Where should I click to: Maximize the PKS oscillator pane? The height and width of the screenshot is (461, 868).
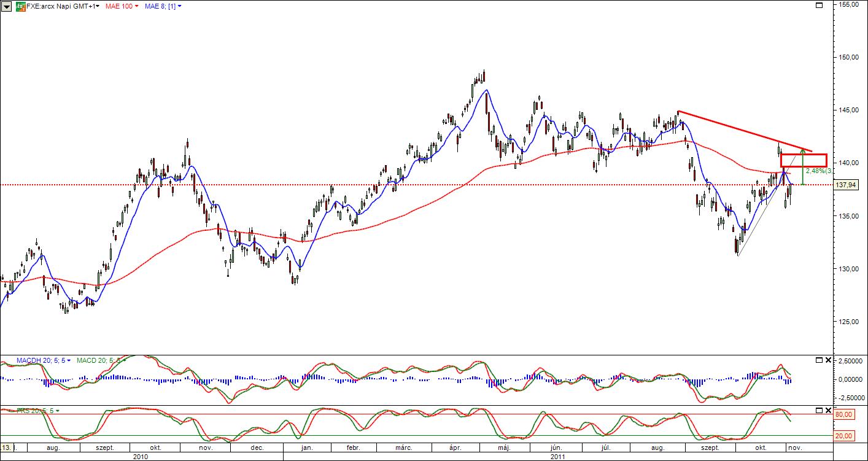[818, 410]
